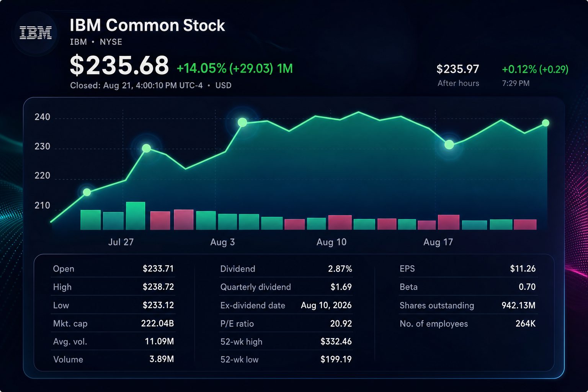Click the 52-wk high value $332.46
This screenshot has height=392, width=588.
[336, 341]
